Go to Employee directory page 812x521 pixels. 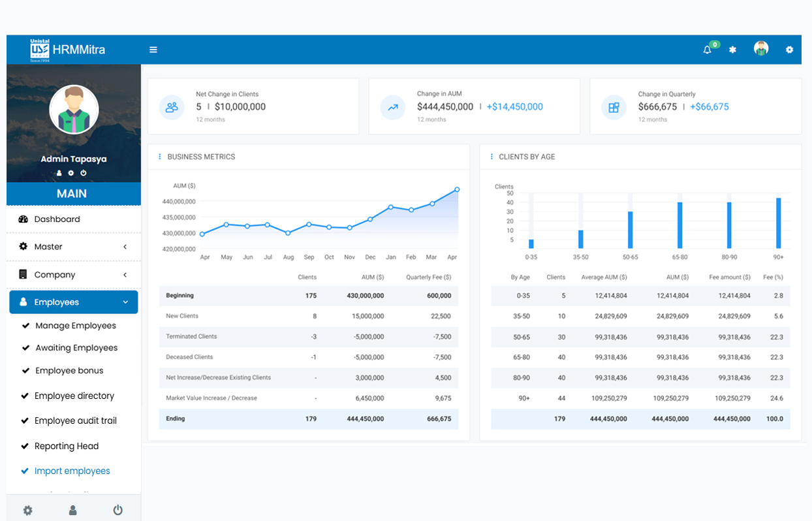74,396
